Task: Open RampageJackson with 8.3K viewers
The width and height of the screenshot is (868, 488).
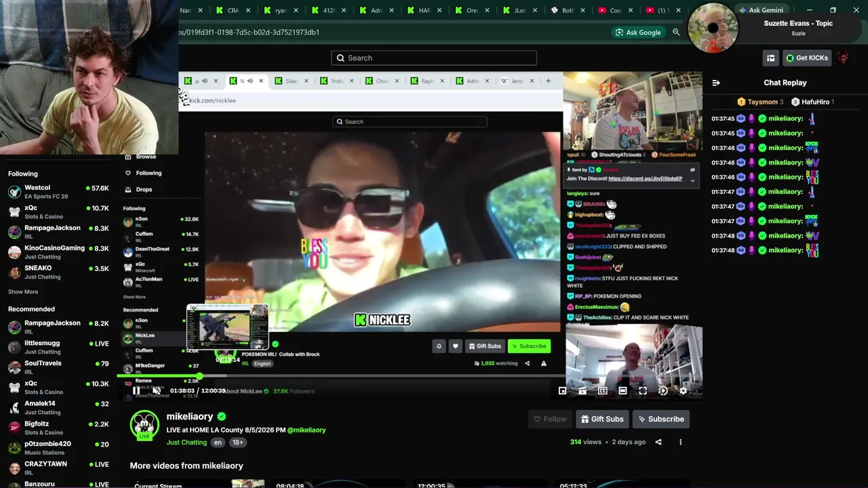Action: pos(58,232)
